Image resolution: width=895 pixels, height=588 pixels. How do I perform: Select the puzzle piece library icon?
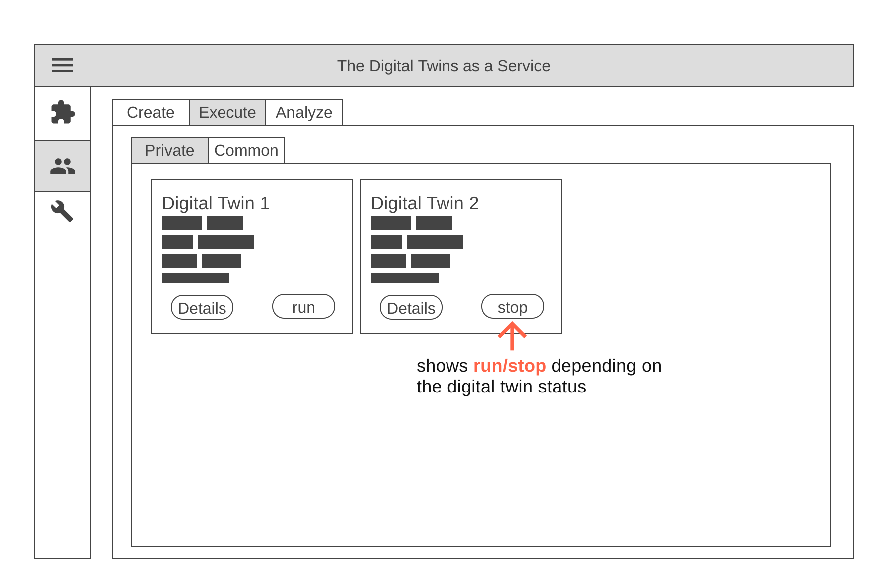63,112
